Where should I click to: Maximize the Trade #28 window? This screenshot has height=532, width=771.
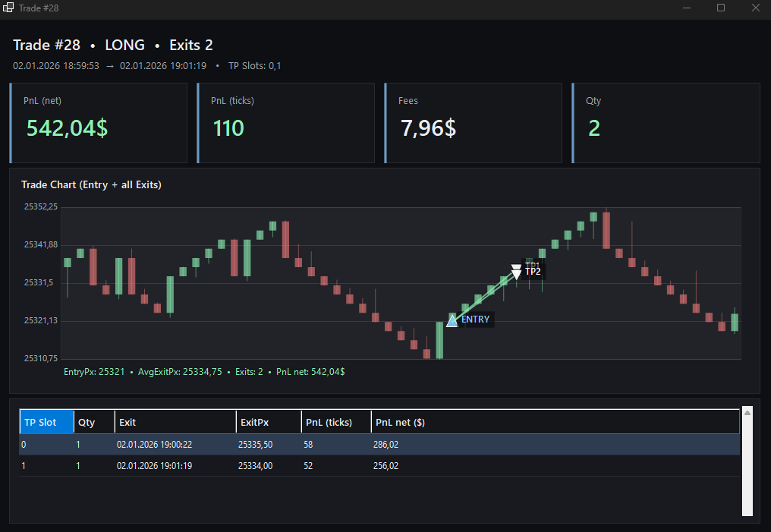pyautogui.click(x=721, y=8)
